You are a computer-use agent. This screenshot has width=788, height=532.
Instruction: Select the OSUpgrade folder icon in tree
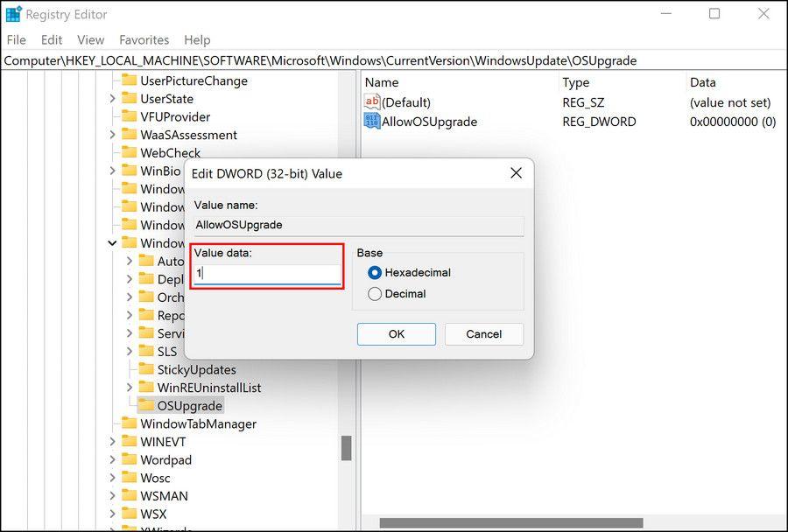click(x=145, y=406)
